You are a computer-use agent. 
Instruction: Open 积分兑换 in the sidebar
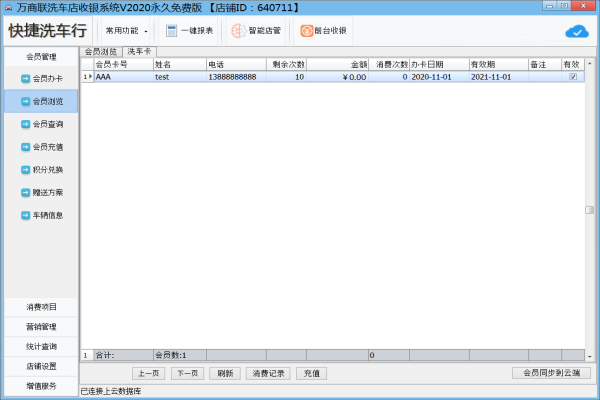pyautogui.click(x=41, y=170)
